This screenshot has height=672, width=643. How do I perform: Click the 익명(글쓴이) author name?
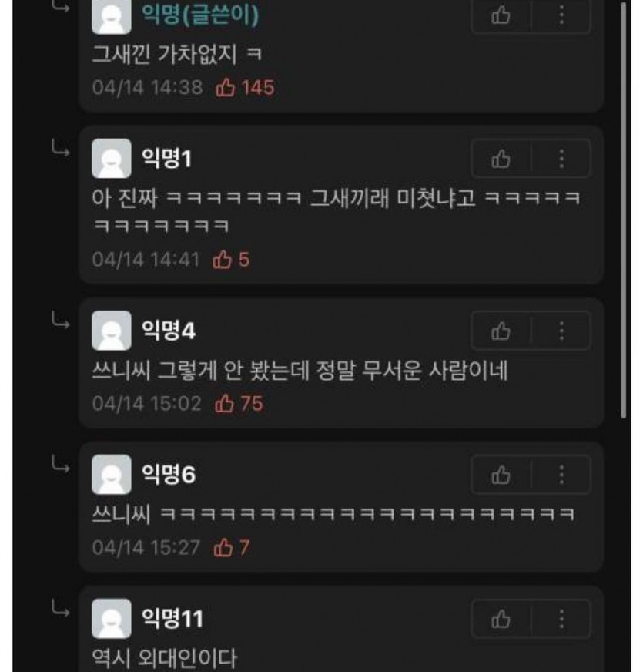(x=200, y=15)
